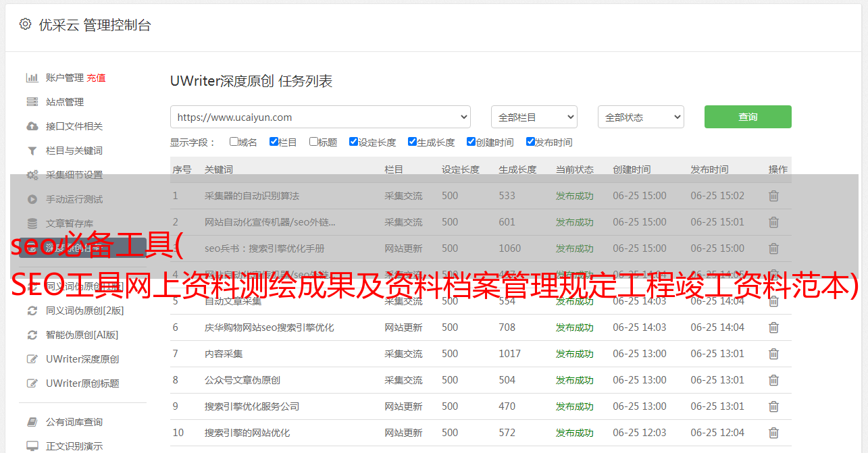Click the generated length value 572
This screenshot has height=453, width=868.
(x=507, y=433)
